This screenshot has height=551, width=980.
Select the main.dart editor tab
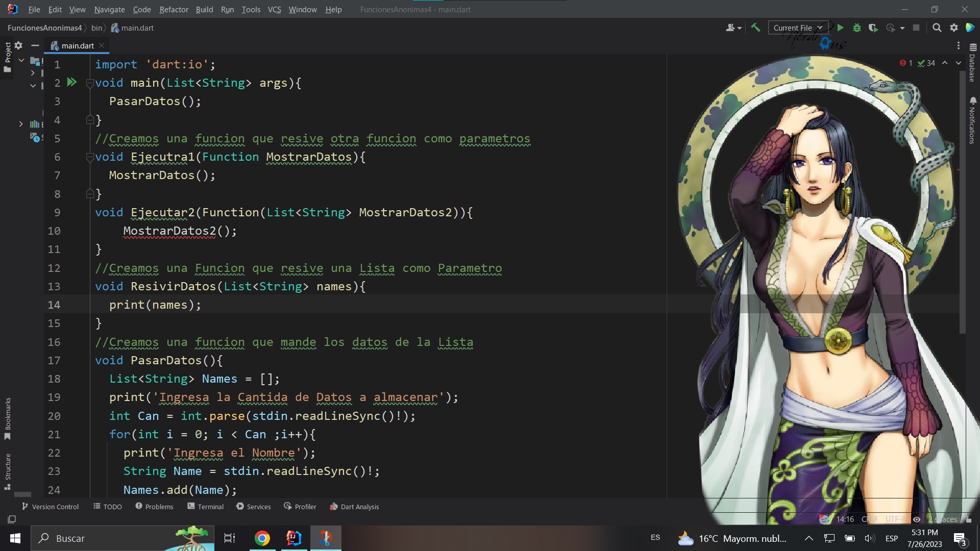point(77,46)
